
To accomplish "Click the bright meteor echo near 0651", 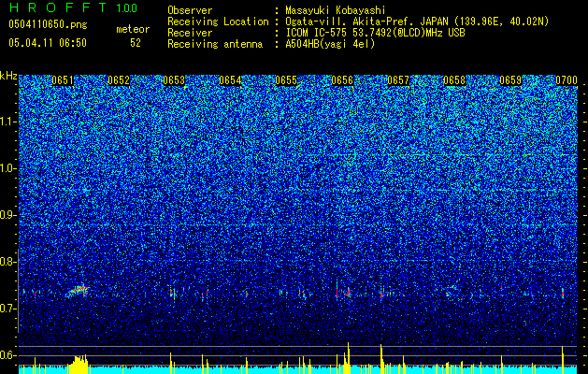I will click(78, 291).
